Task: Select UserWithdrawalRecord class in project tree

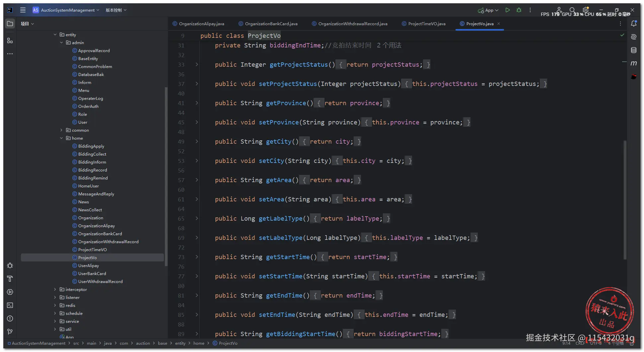Action: 100,281
